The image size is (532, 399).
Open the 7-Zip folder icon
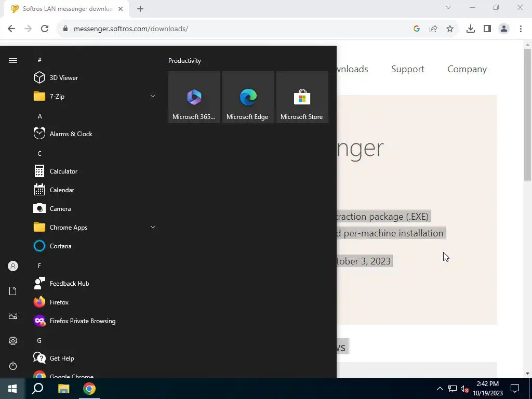point(39,96)
